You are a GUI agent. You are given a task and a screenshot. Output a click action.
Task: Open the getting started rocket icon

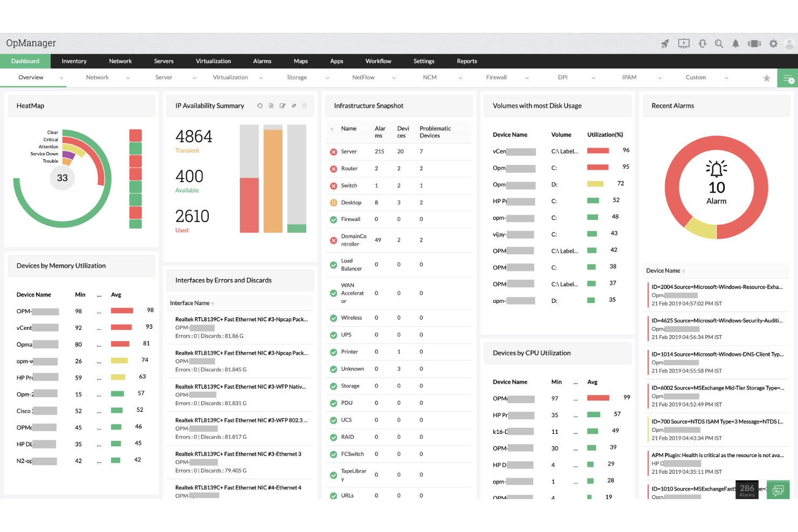click(664, 43)
